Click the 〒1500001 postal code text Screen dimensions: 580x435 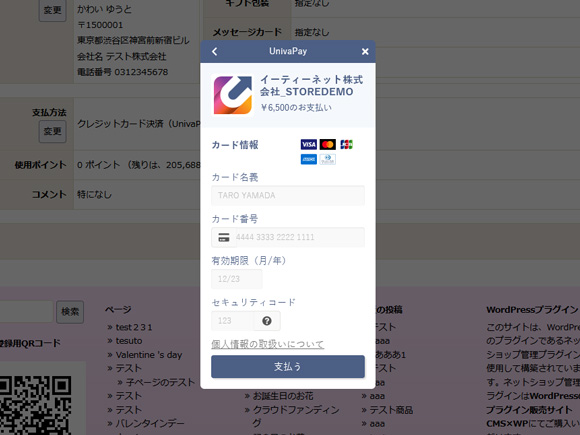tap(100, 25)
